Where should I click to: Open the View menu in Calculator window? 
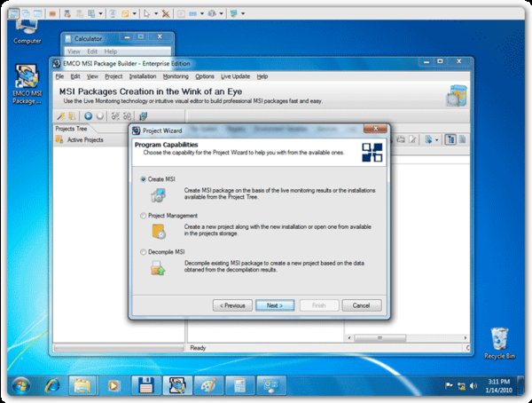point(74,51)
